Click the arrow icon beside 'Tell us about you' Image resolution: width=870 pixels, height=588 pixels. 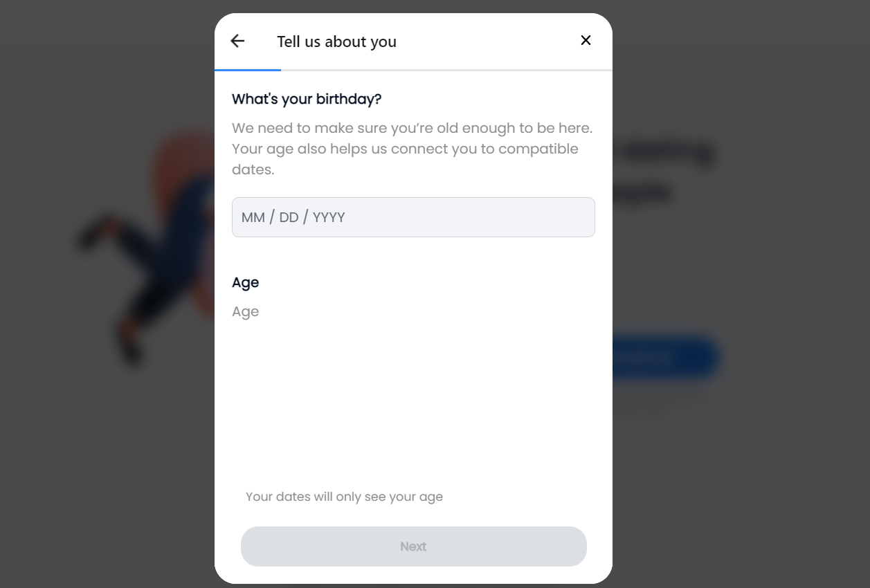point(237,41)
